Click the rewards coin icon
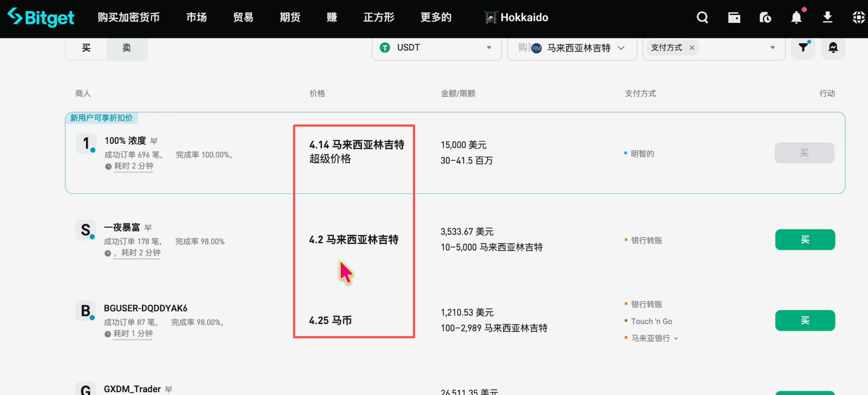868x395 pixels. (x=765, y=17)
